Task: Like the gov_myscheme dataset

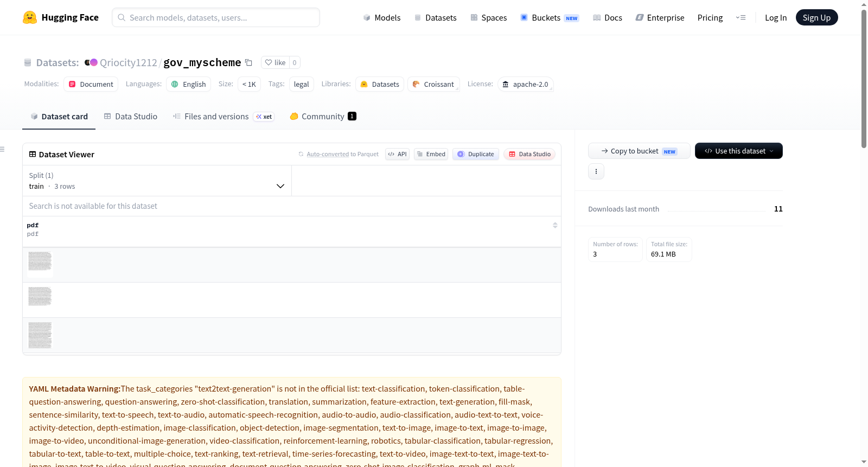Action: [x=275, y=62]
